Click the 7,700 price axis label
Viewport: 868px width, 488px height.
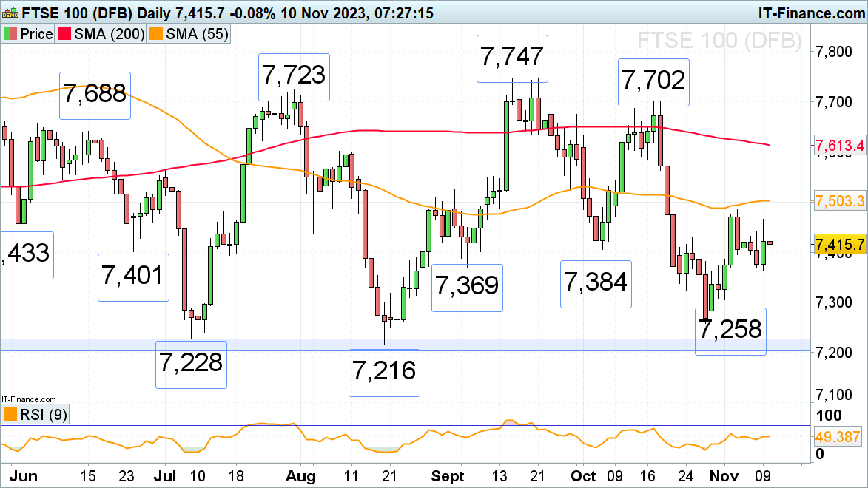(x=834, y=102)
